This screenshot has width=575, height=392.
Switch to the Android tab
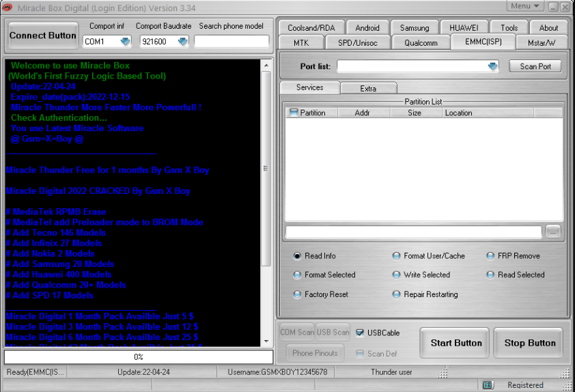pyautogui.click(x=367, y=27)
